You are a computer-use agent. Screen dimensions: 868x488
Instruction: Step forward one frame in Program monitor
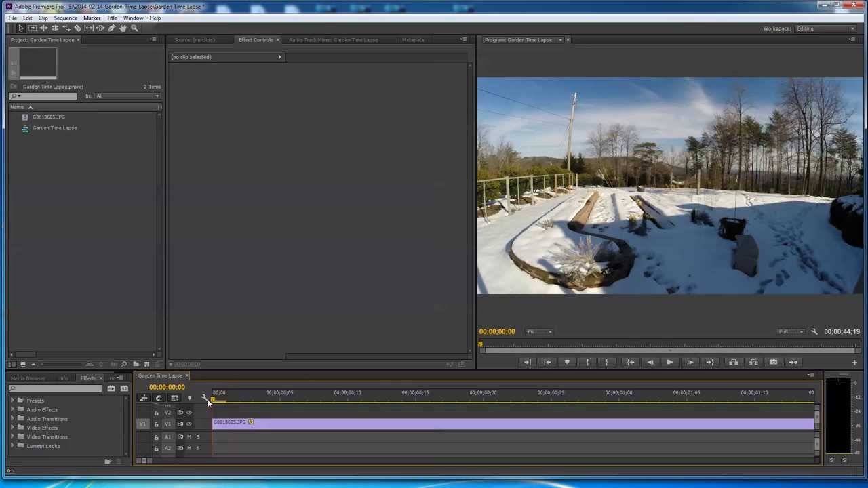(x=690, y=362)
